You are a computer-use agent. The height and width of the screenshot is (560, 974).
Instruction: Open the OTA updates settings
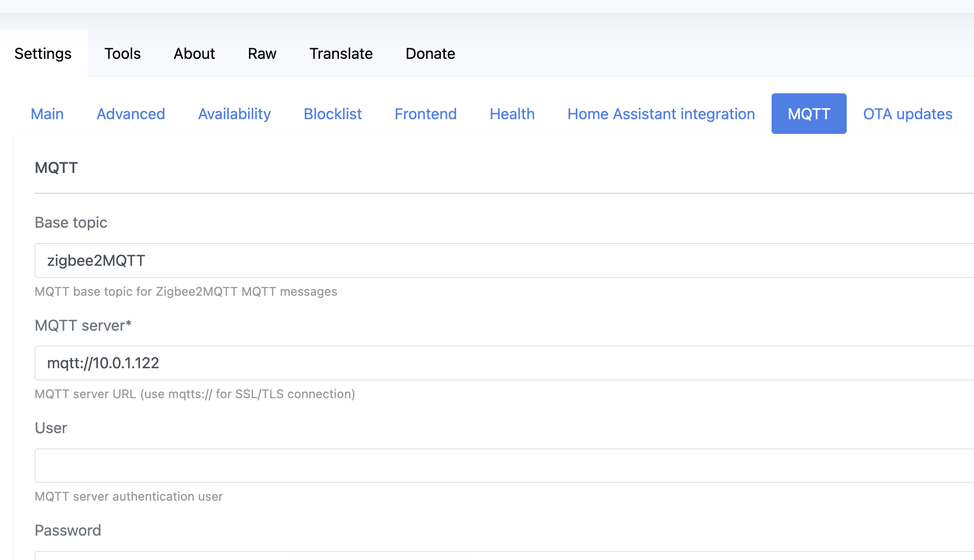[908, 114]
